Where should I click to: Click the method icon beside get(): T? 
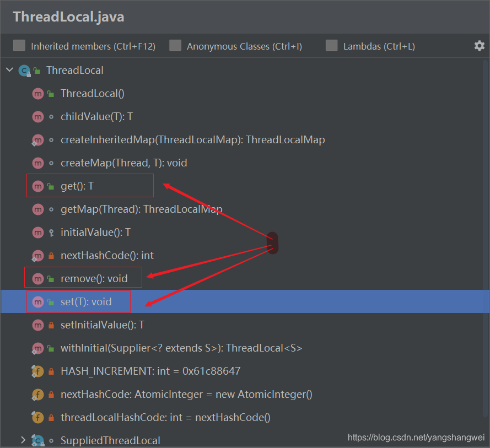coord(37,186)
